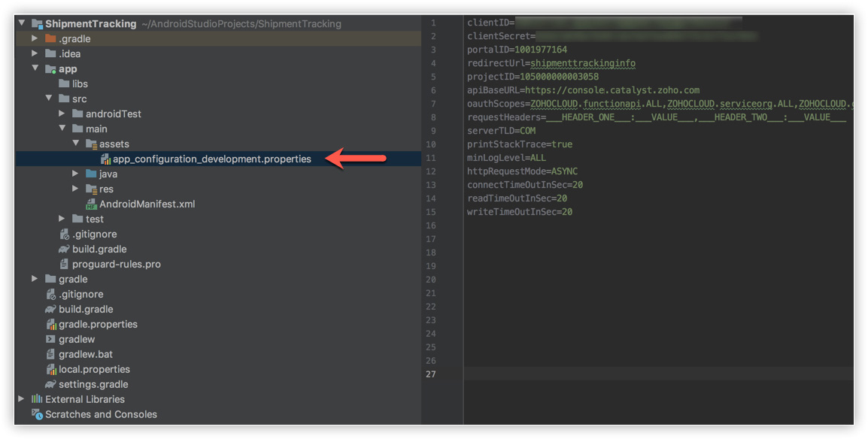Click the gradle.properties file icon
Viewport: 868px width, 439px height.
pyautogui.click(x=51, y=325)
